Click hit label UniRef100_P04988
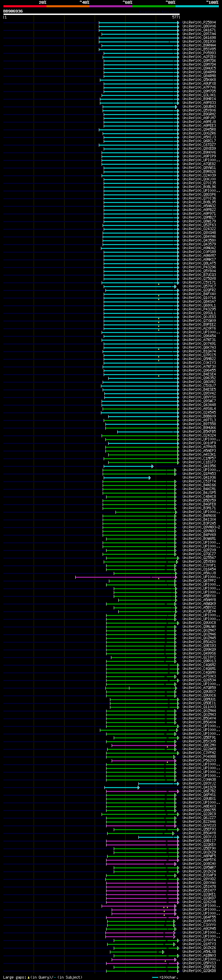Image resolution: width=222 pixels, height=980 pixels. (199, 757)
